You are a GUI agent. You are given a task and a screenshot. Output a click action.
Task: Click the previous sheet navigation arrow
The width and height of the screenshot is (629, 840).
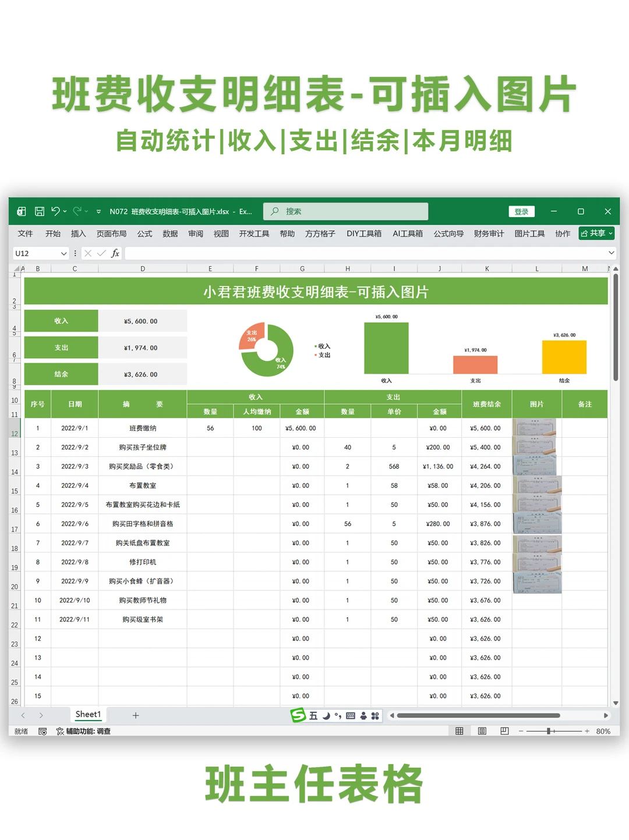(x=23, y=715)
